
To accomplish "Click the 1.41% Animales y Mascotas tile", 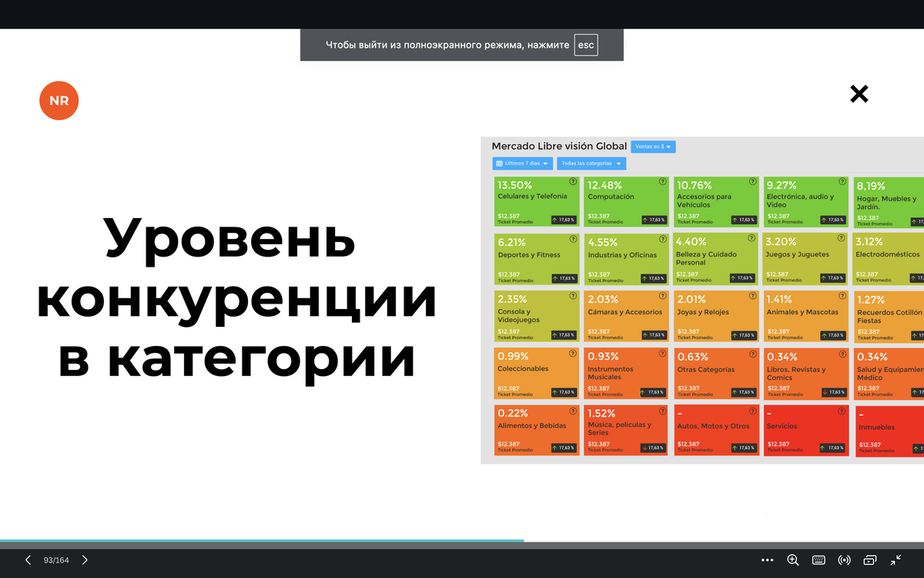I will (x=805, y=316).
